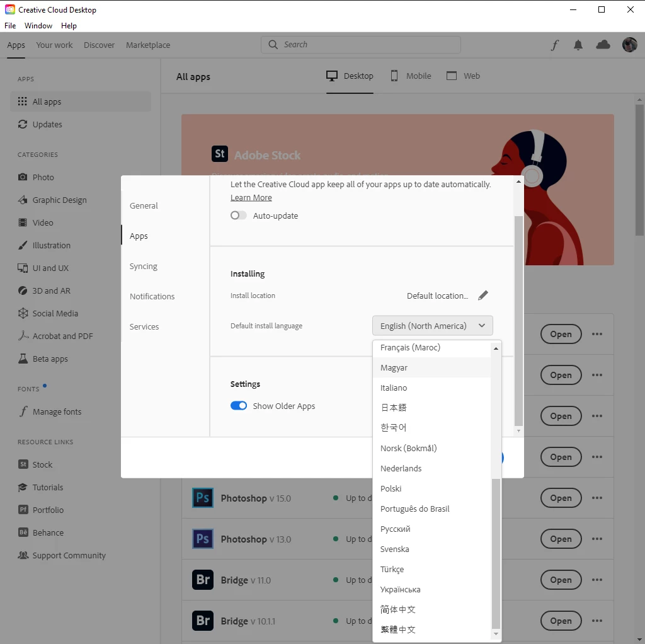Screen dimensions: 645x644
Task: Open the Portfolio resource link
Action: [x=40, y=510]
